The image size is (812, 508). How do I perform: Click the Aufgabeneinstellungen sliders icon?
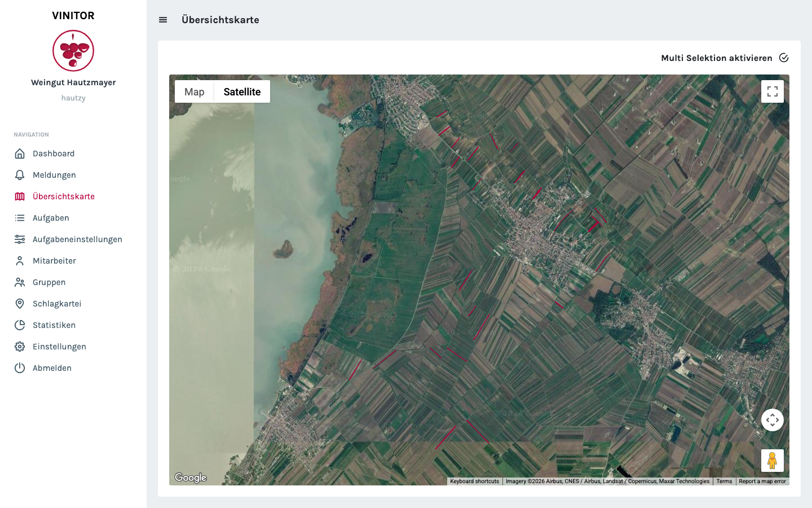pyautogui.click(x=20, y=239)
